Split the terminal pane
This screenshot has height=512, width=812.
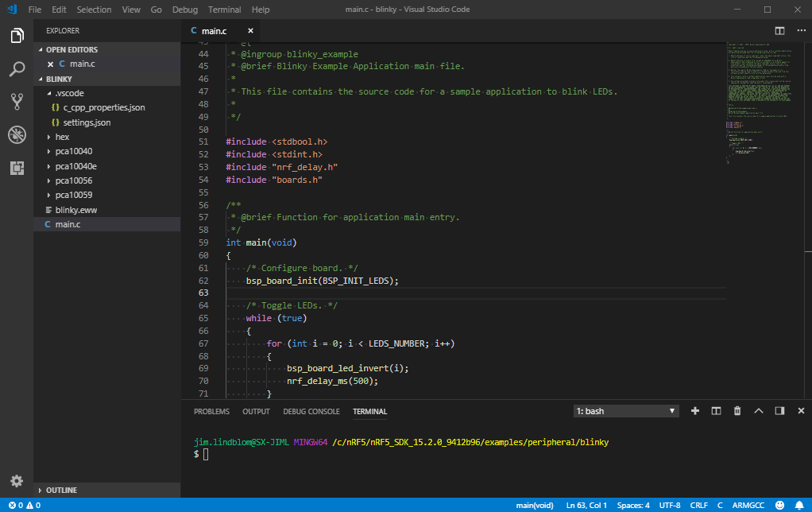click(716, 411)
